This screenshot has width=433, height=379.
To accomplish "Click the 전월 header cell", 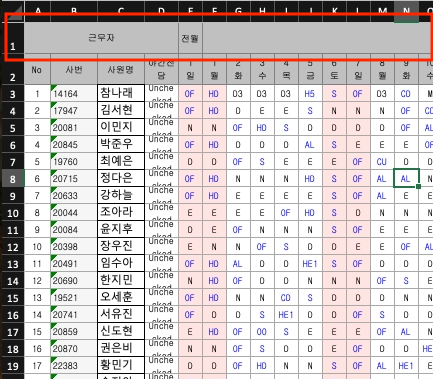I will (190, 38).
